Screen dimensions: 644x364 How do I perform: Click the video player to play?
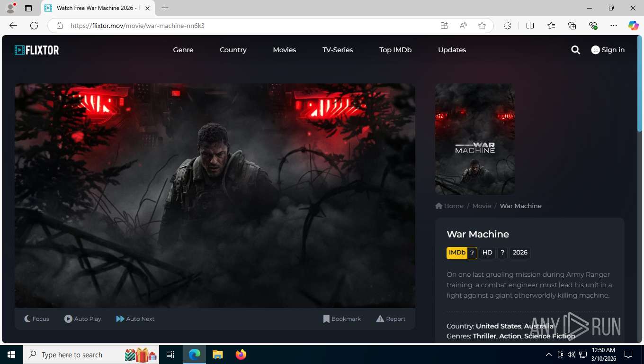point(215,196)
